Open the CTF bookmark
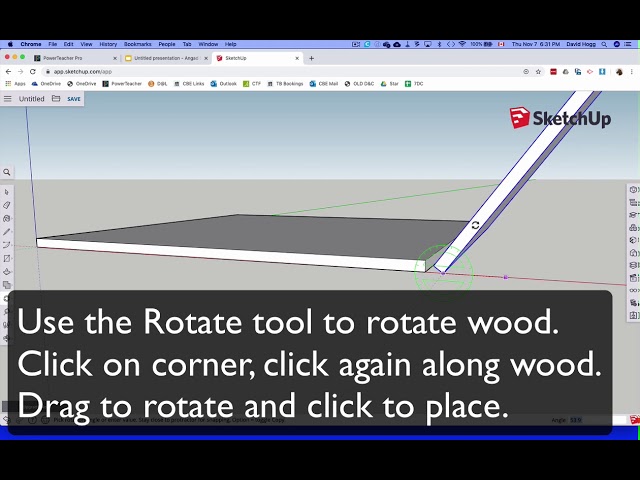This screenshot has width=640, height=480. [x=252, y=84]
